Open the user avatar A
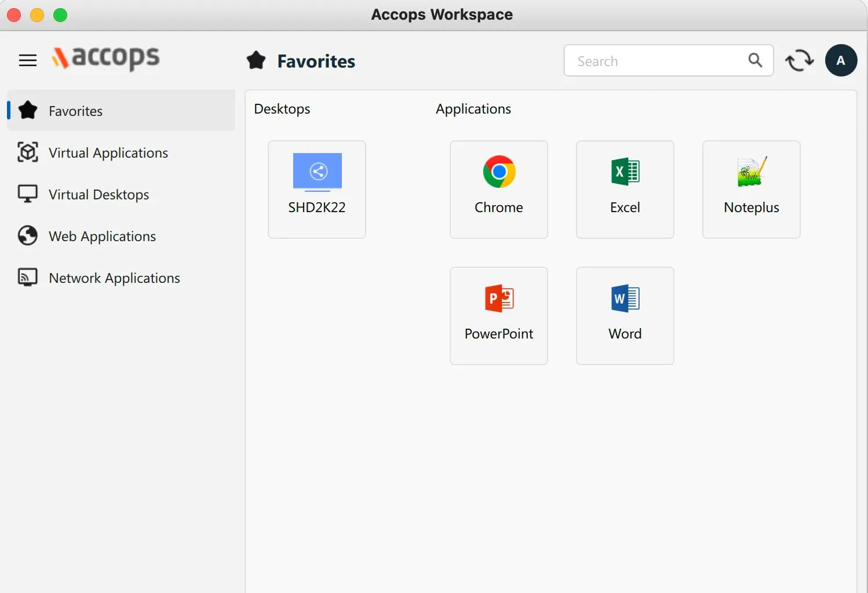 (x=841, y=60)
